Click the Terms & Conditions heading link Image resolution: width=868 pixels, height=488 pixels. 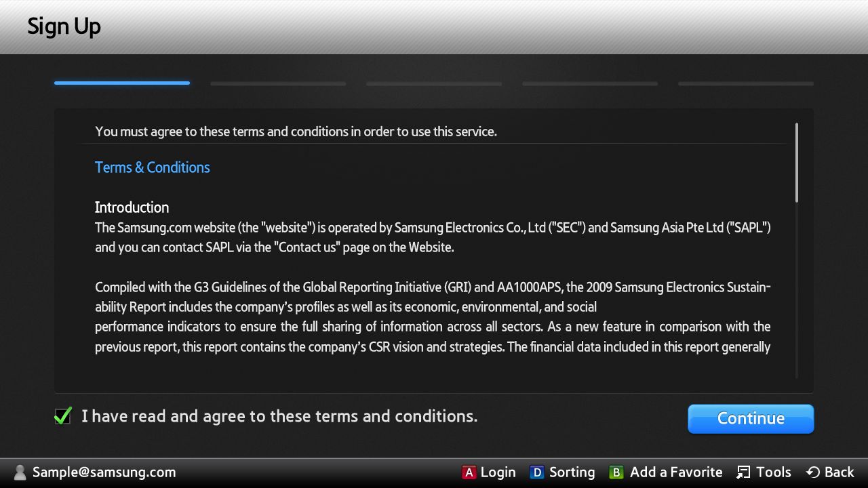[x=152, y=167]
